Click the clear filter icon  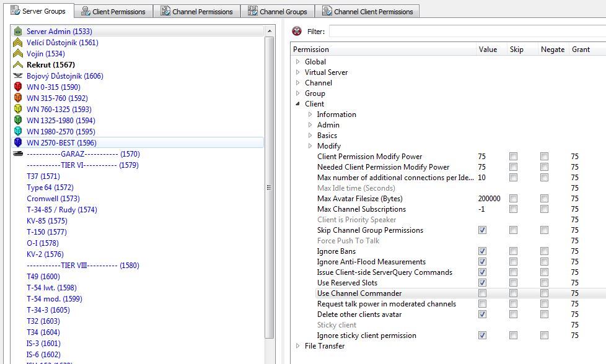click(x=297, y=31)
